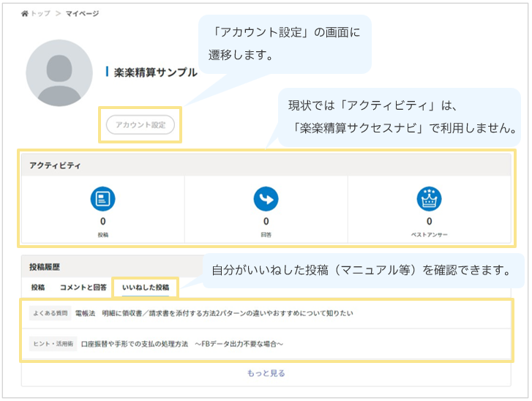Click the 回答 label under the activity count
The width and height of the screenshot is (532, 401).
click(266, 236)
